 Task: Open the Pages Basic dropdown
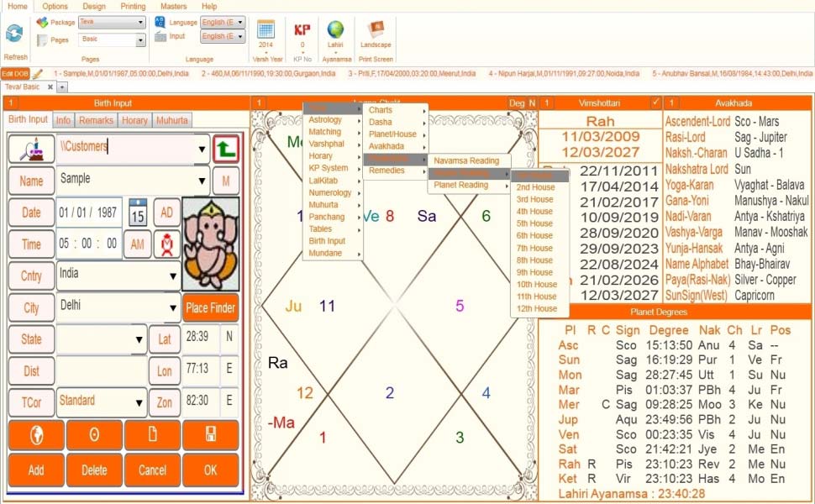[140, 40]
